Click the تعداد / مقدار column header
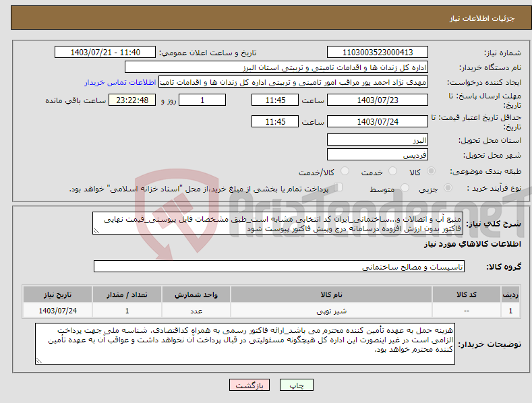The height and width of the screenshot is (403, 532). pyautogui.click(x=127, y=294)
